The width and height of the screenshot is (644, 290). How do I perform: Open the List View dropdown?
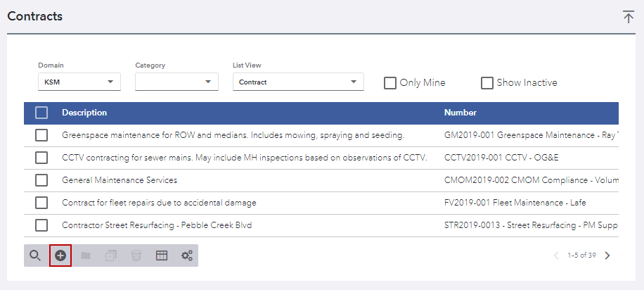298,82
